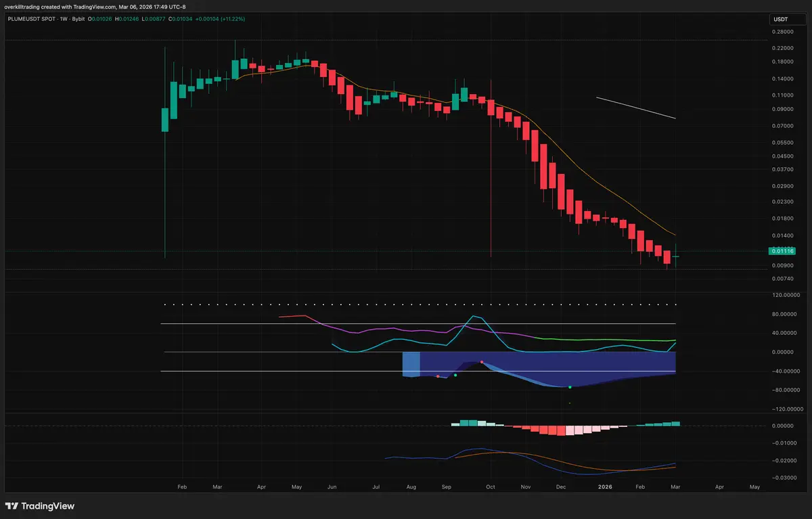The image size is (812, 519).
Task: Click the Nov label on time axis
Action: coord(526,487)
